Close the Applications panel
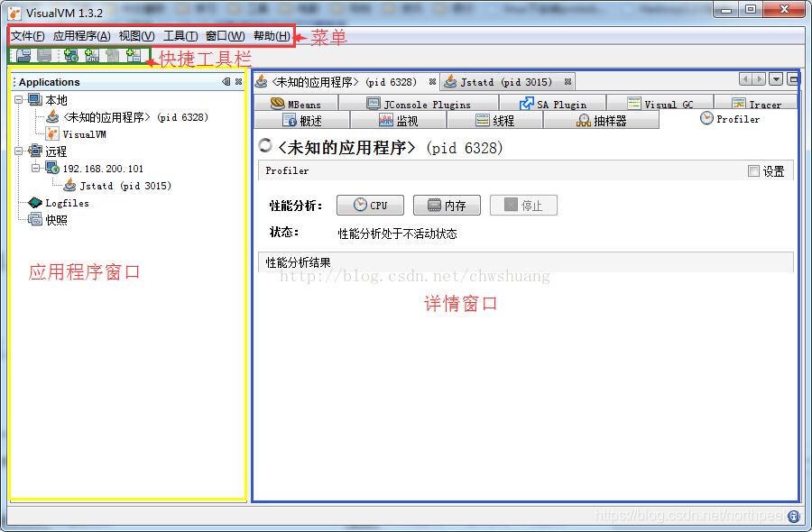The image size is (812, 532). coord(238,82)
